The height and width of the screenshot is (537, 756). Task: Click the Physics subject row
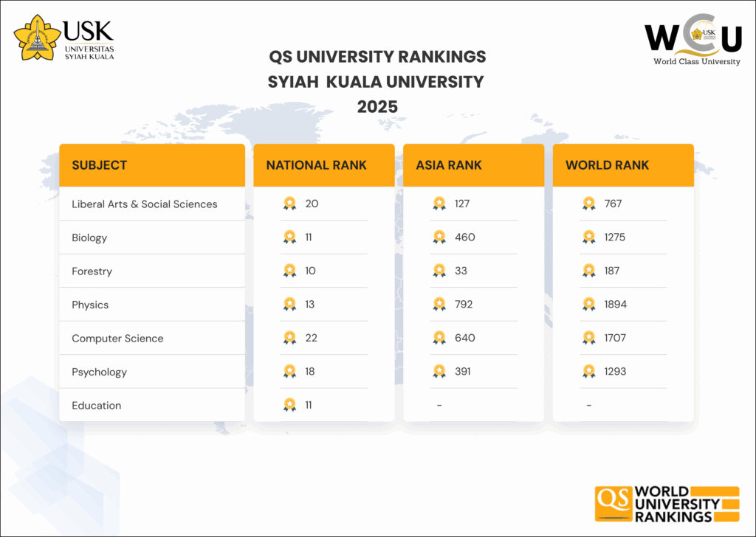[x=152, y=305]
